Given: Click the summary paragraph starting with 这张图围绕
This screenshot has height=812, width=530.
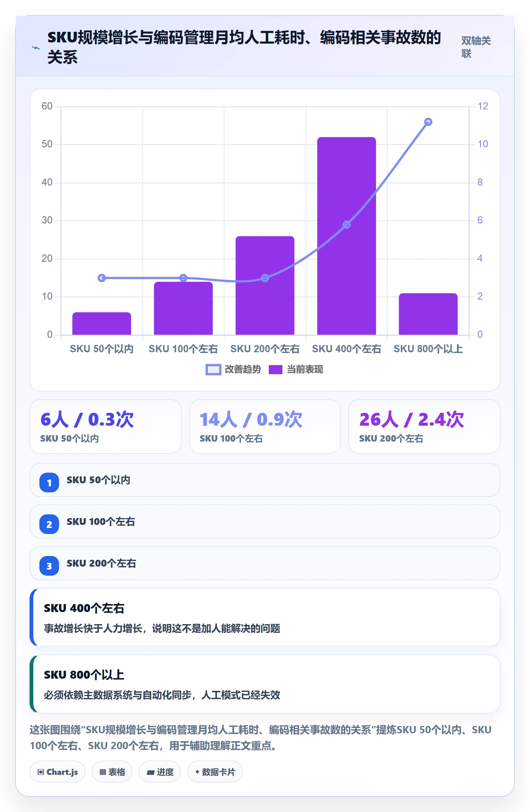Looking at the screenshot, I should click(261, 738).
